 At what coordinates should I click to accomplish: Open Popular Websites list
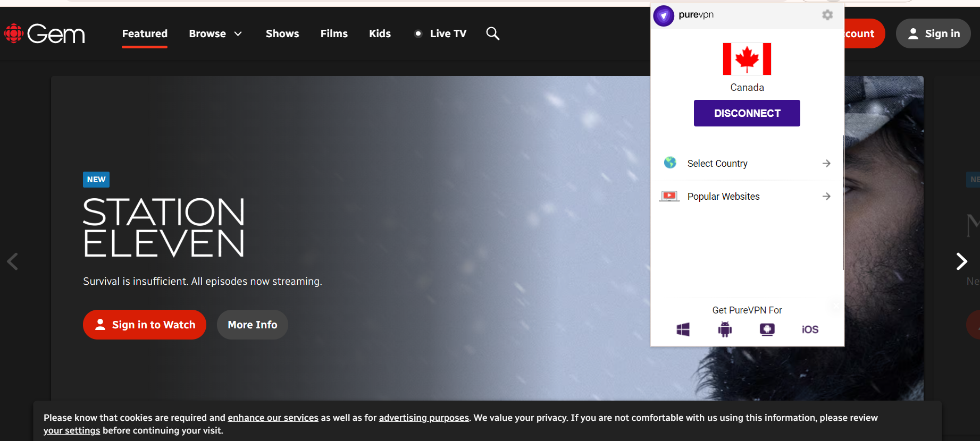pos(747,197)
